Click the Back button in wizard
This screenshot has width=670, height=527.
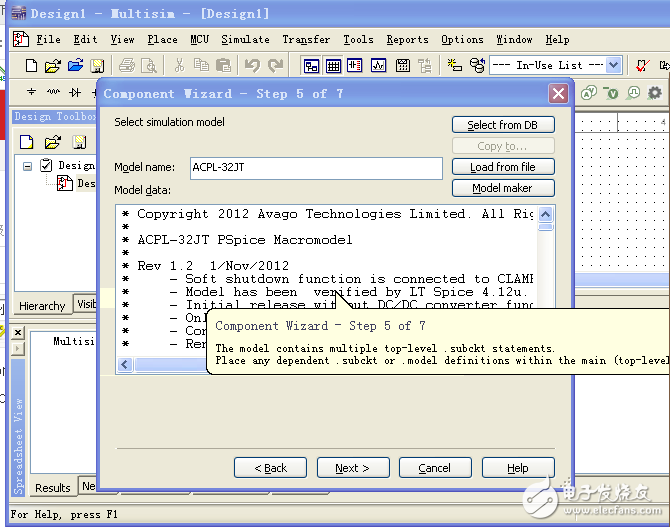(270, 468)
